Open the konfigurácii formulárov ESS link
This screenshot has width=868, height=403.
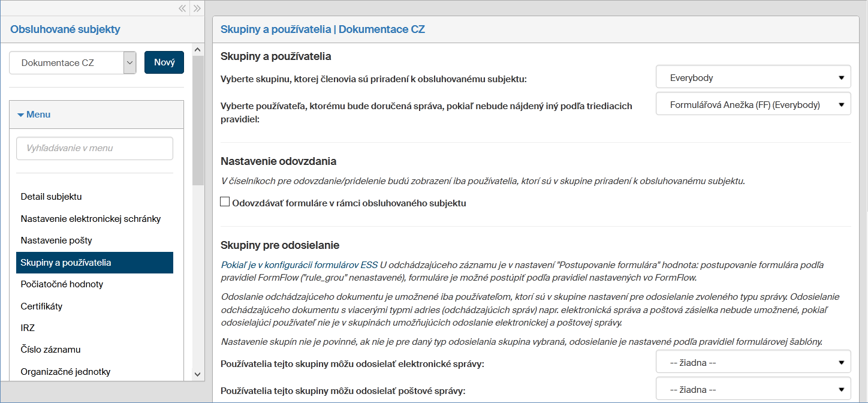click(299, 264)
